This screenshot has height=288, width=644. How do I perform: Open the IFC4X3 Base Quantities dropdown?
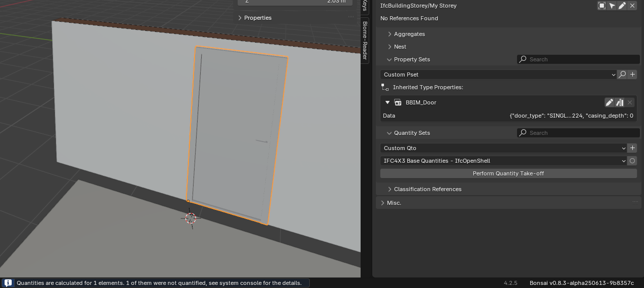[503, 161]
